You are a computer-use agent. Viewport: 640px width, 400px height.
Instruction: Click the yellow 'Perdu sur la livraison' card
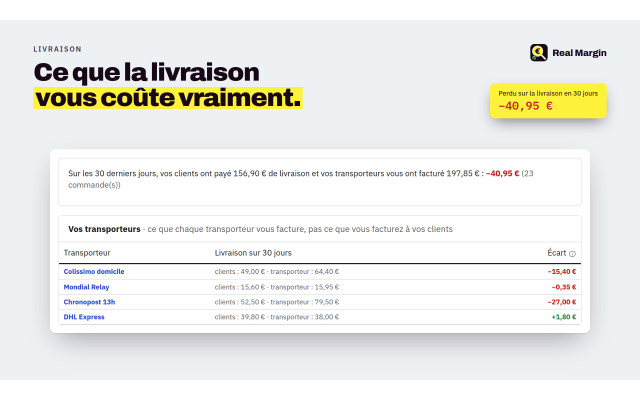[x=548, y=101]
